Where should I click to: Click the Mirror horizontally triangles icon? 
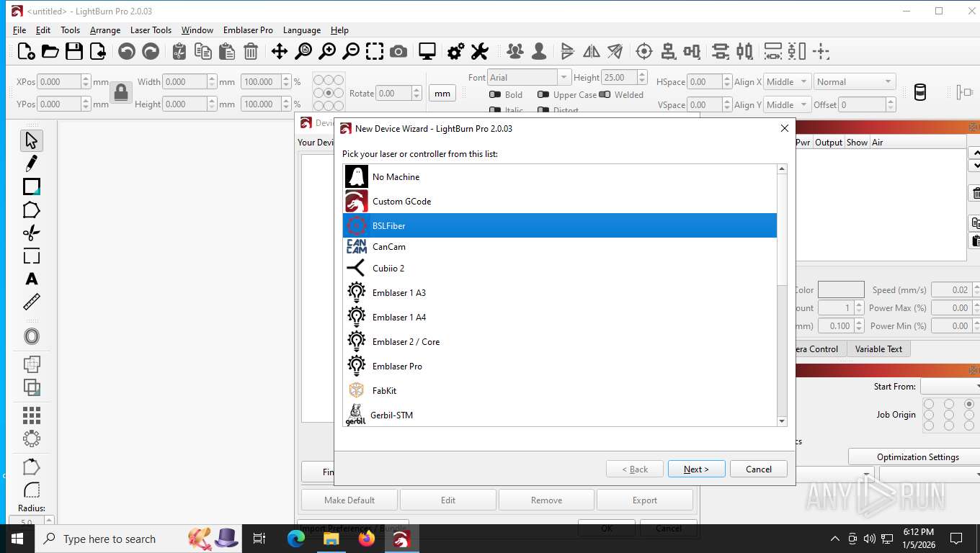coord(591,51)
